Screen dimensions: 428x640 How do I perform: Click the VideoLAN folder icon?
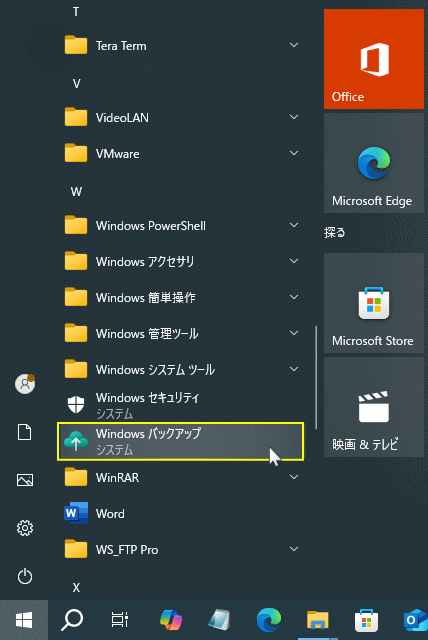[76, 117]
